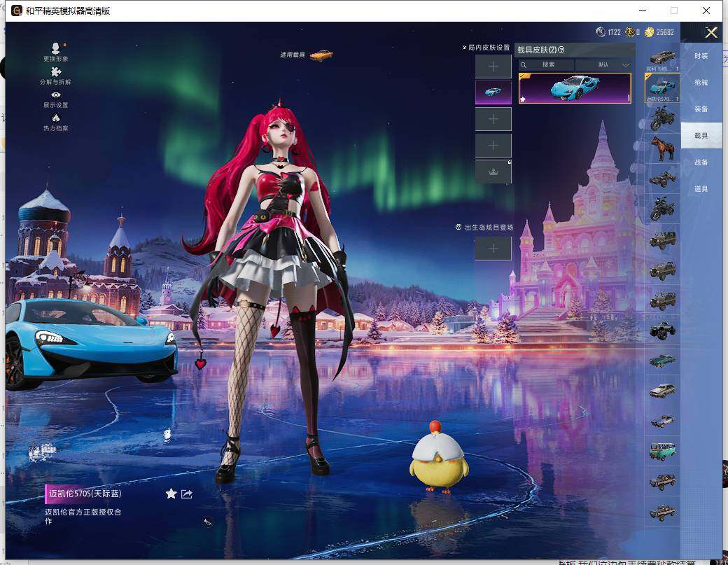Select the motorcycle directly above the horse
The image size is (728, 565).
point(662,118)
